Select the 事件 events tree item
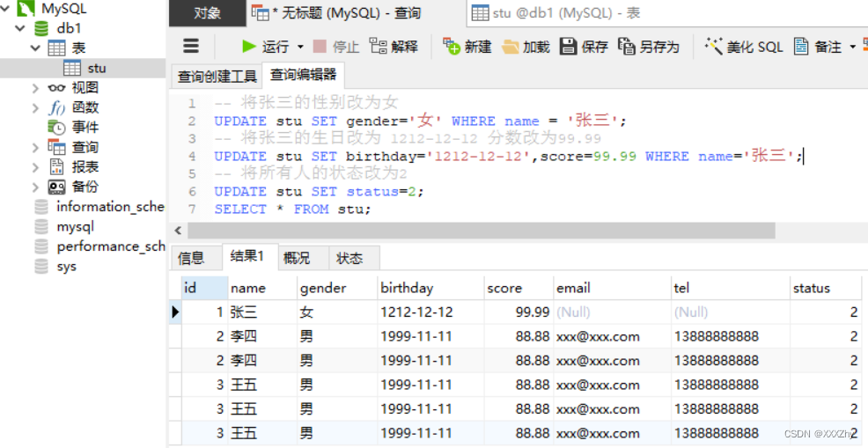 coord(85,128)
